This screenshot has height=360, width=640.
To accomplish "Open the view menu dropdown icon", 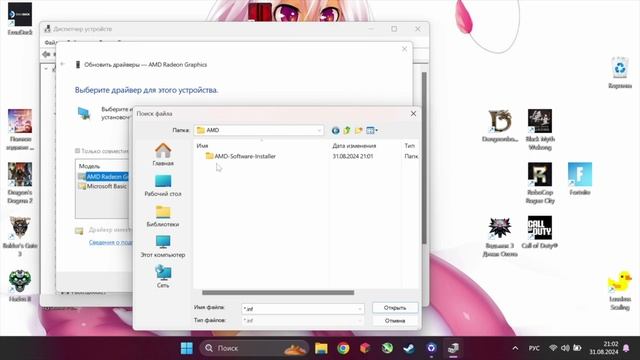I will (372, 130).
